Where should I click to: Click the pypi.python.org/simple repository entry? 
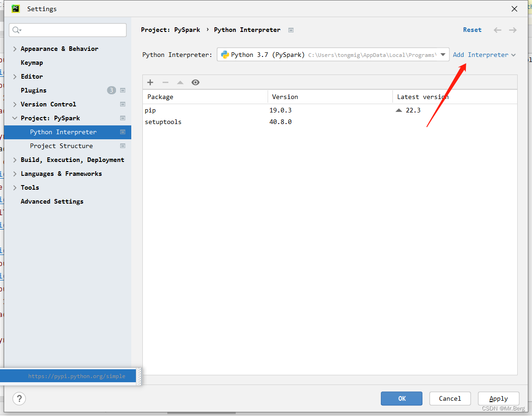click(x=68, y=376)
